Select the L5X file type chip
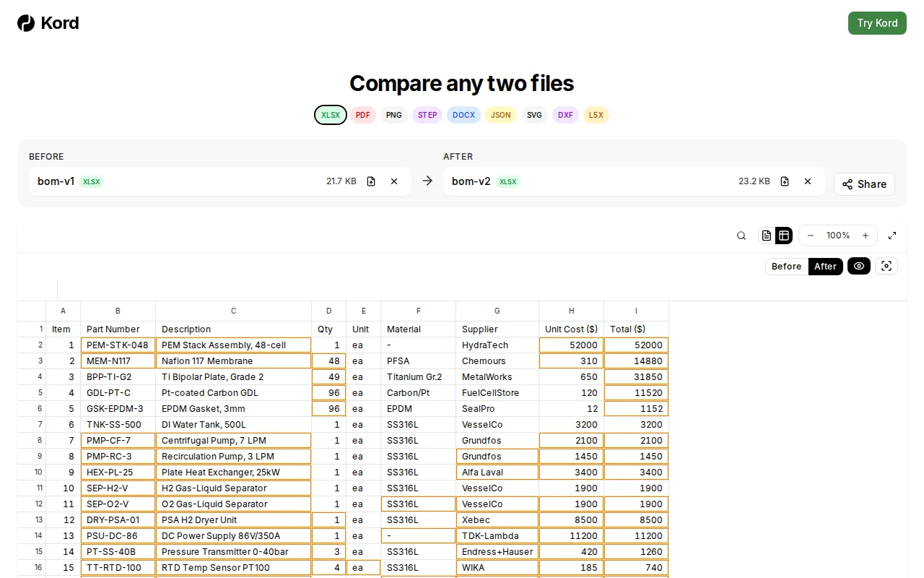Screen dimensions: 924x578 tap(596, 115)
